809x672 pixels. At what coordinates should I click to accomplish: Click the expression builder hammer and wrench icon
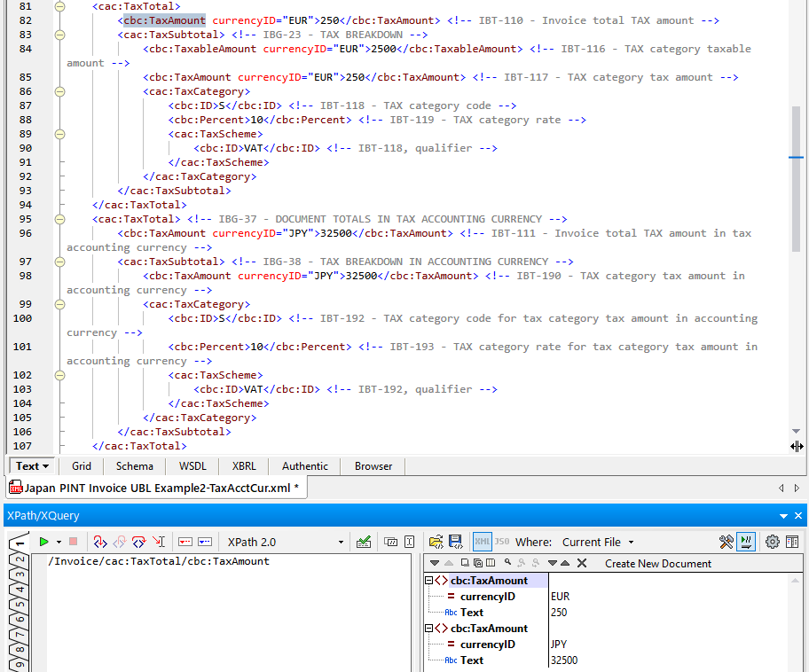727,542
